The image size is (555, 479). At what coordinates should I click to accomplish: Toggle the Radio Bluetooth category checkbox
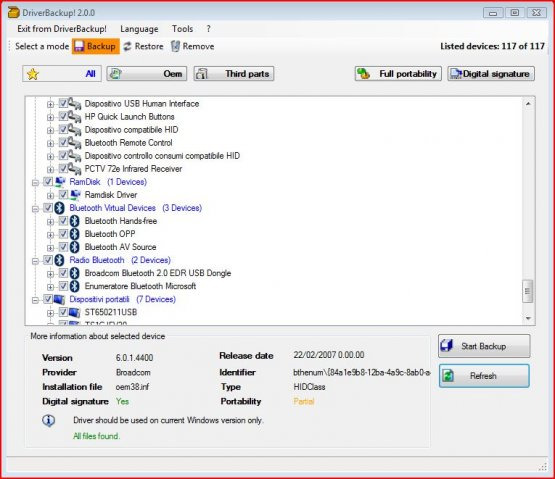coord(48,260)
